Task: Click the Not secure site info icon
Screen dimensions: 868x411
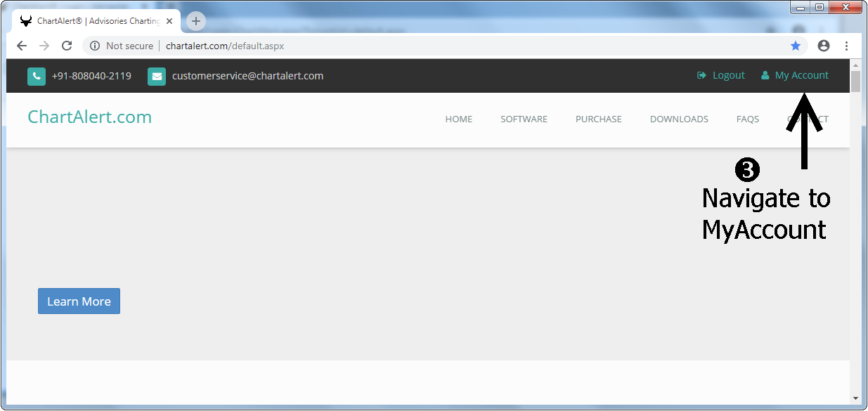Action: 95,46
